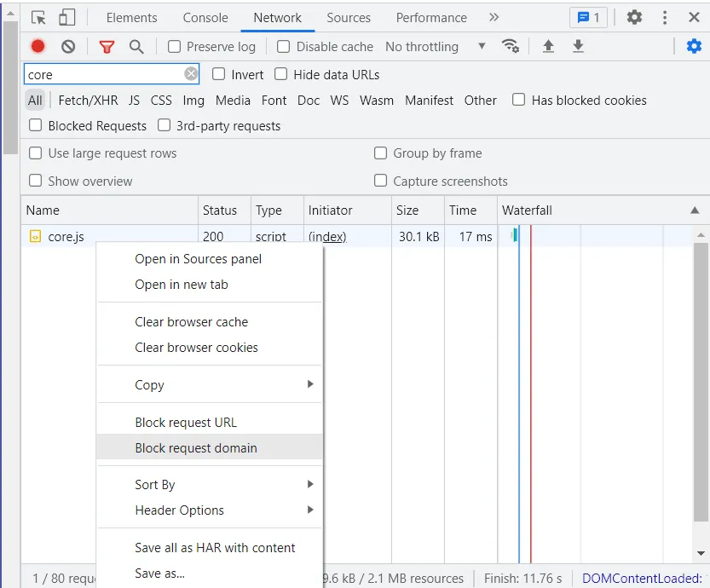This screenshot has width=710, height=588.
Task: Expand the Copy submenu
Action: [x=209, y=385]
